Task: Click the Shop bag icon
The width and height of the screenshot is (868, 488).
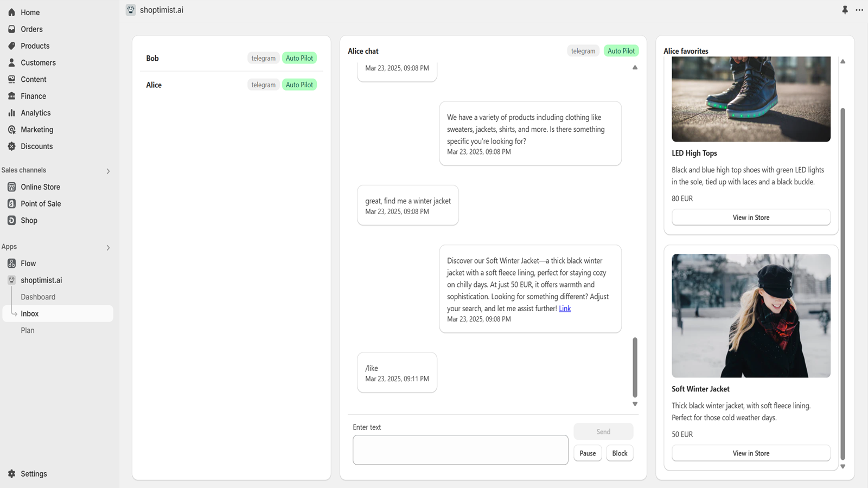Action: [12, 221]
